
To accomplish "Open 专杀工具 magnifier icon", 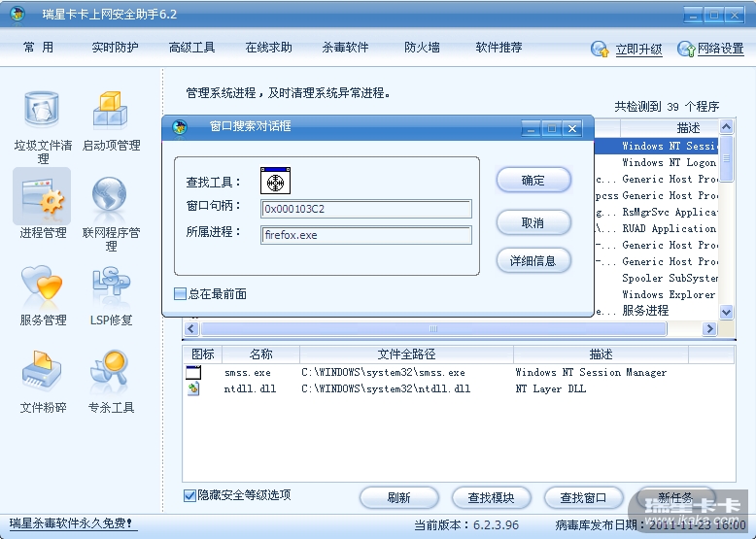I will tap(111, 371).
